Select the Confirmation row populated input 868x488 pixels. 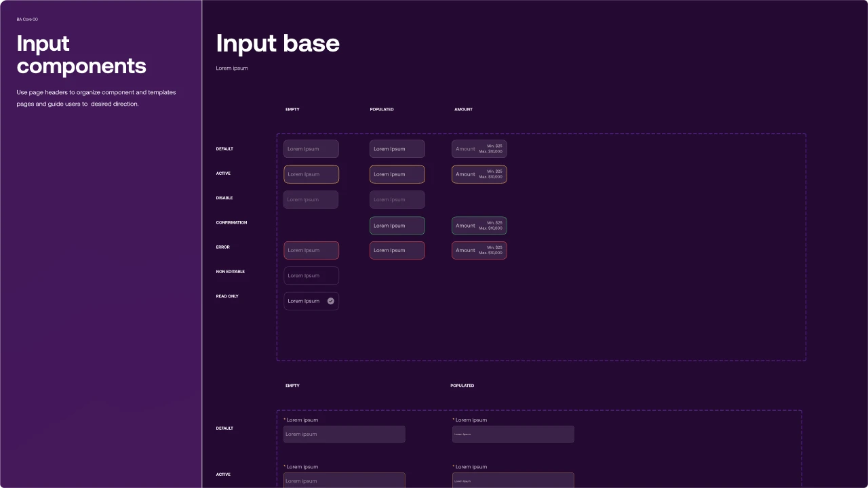pyautogui.click(x=397, y=226)
